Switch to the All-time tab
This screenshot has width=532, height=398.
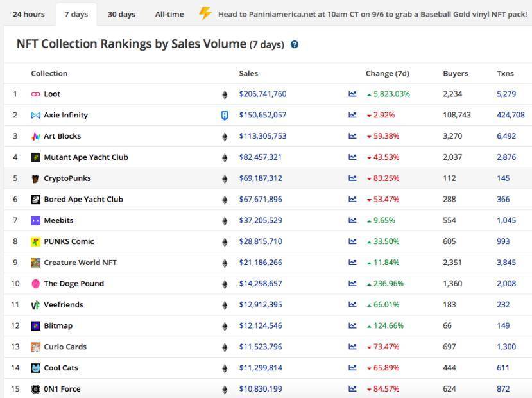[x=169, y=14]
